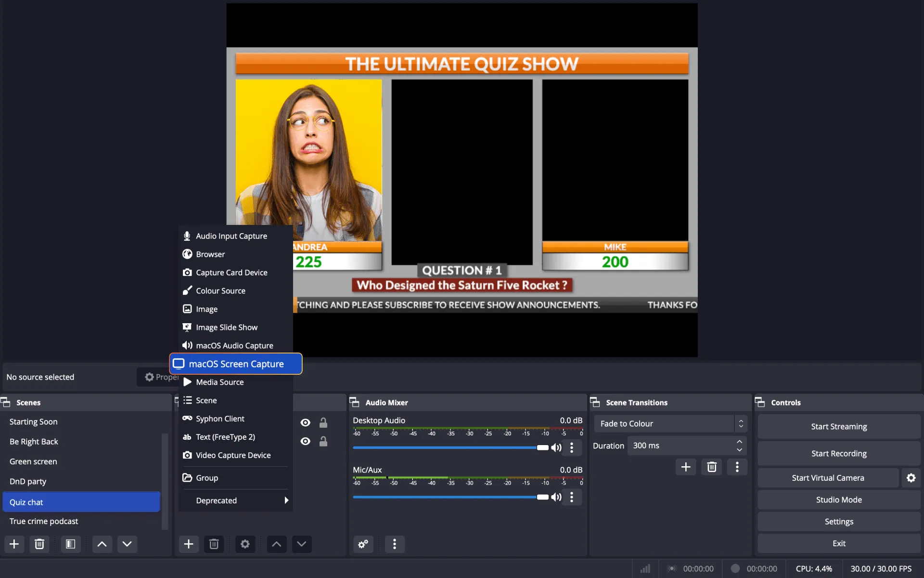Select macOS Screen Capture from menu
The width and height of the screenshot is (924, 578).
pyautogui.click(x=236, y=364)
